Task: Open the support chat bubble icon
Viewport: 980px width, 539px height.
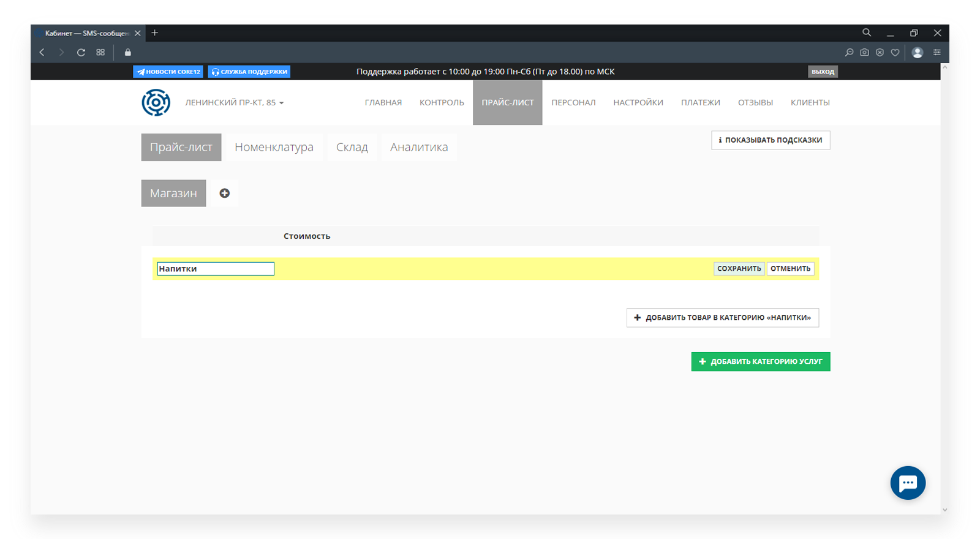Action: click(908, 483)
